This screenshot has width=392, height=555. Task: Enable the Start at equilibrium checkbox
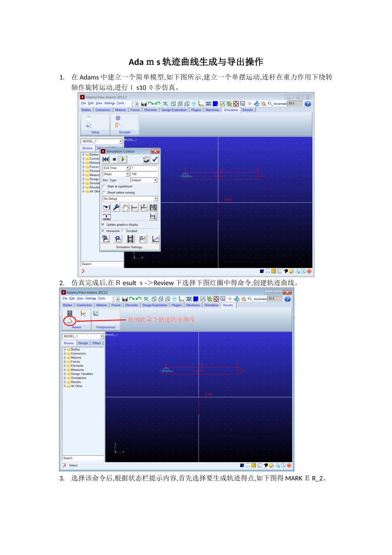pyautogui.click(x=104, y=186)
